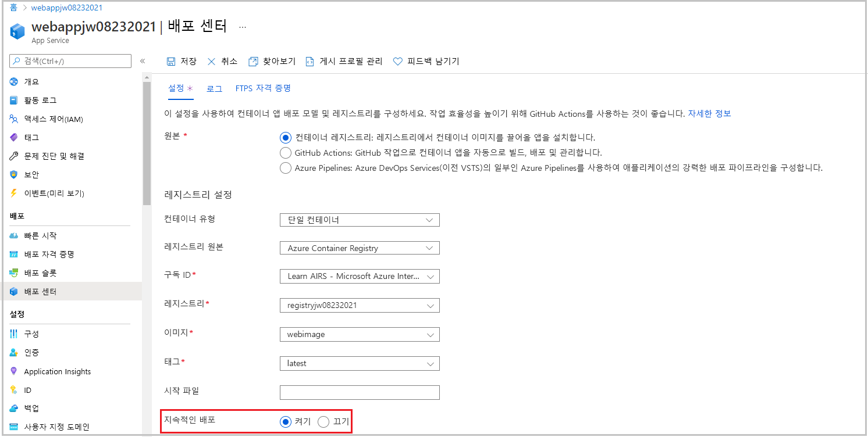Click the 취소 X icon
This screenshot has width=868, height=437.
tap(212, 62)
